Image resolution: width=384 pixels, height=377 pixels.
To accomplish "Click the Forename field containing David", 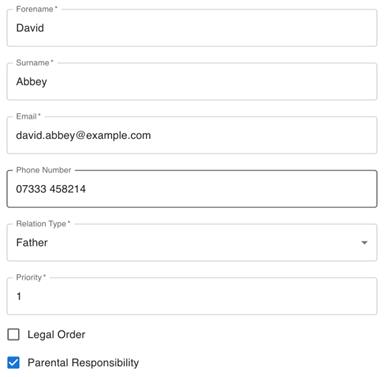I will click(x=192, y=28).
